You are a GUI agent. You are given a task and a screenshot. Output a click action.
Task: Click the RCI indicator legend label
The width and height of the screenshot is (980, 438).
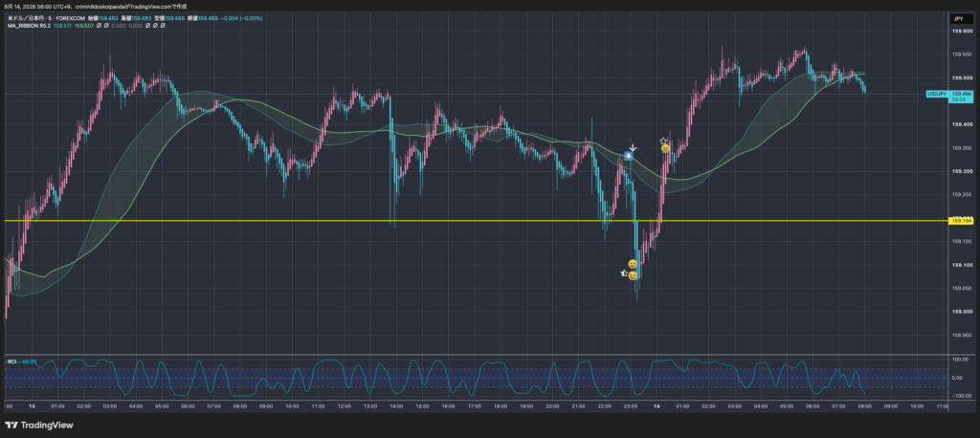[x=11, y=361]
